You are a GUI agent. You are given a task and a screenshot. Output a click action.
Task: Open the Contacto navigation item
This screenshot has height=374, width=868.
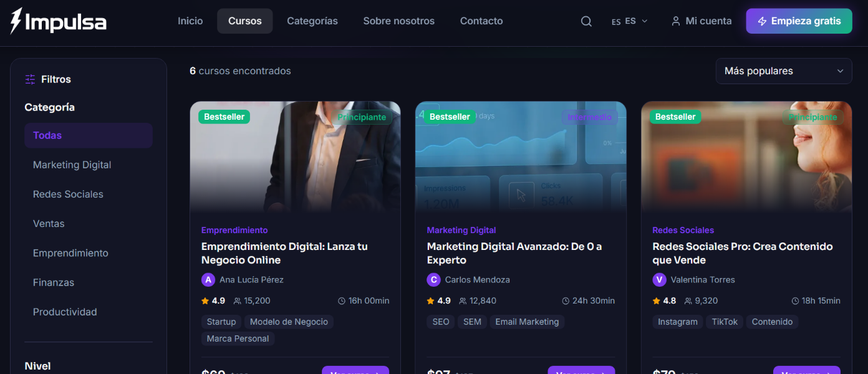point(481,21)
